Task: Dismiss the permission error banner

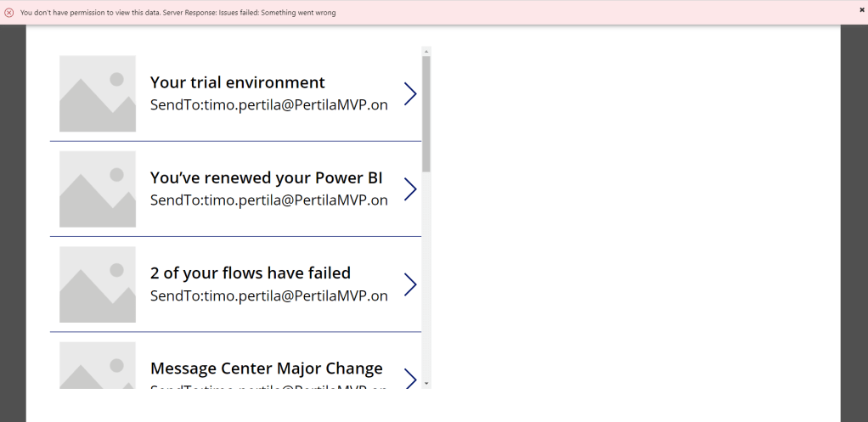Action: pyautogui.click(x=862, y=9)
